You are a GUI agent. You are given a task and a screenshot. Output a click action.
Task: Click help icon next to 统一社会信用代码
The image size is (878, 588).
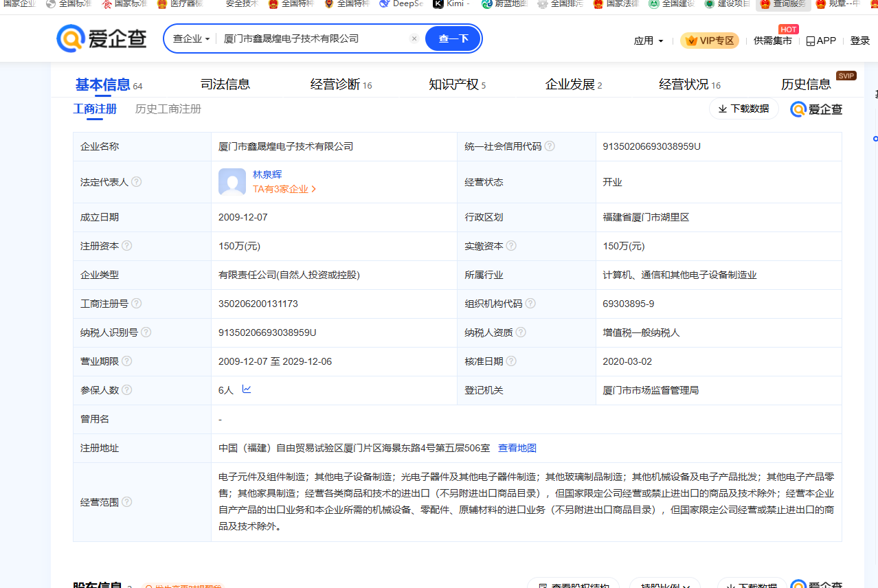pyautogui.click(x=550, y=146)
